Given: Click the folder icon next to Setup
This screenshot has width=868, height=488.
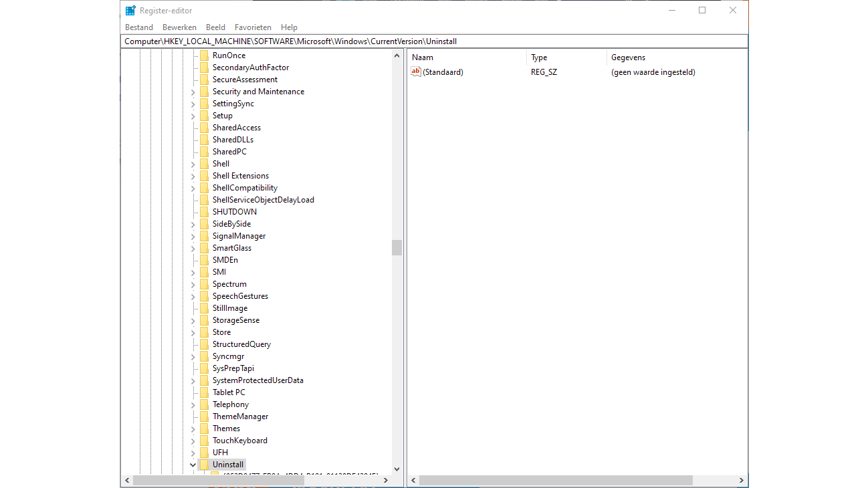Looking at the screenshot, I should (205, 116).
